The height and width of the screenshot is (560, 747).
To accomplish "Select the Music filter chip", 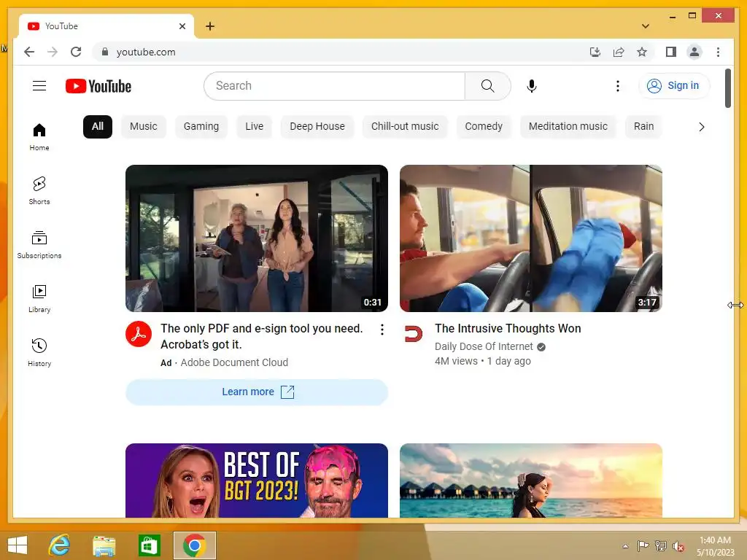I will tap(144, 127).
